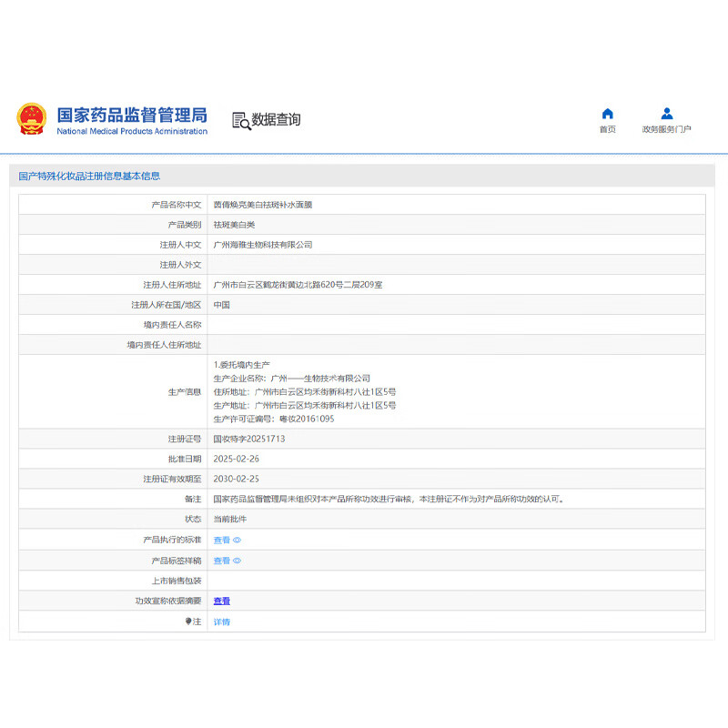This screenshot has width=728, height=728.
Task: Click the person icon above 政务服务门户
Action: click(667, 113)
